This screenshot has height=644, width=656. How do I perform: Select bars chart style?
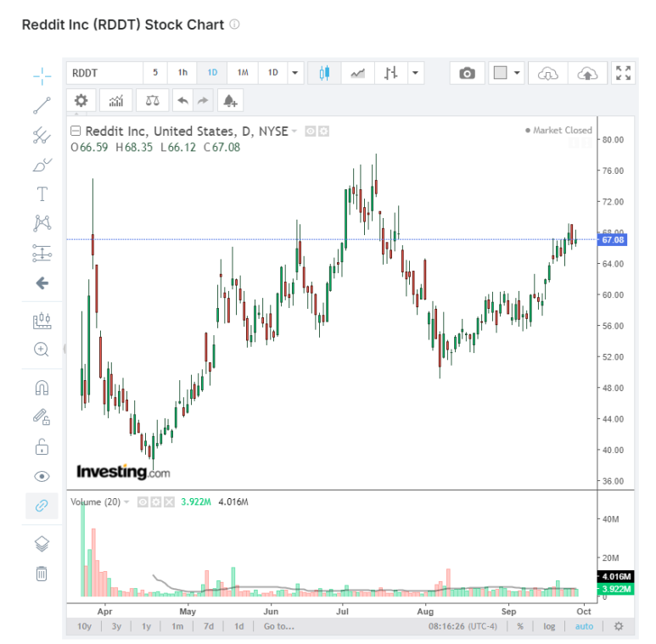[x=390, y=73]
